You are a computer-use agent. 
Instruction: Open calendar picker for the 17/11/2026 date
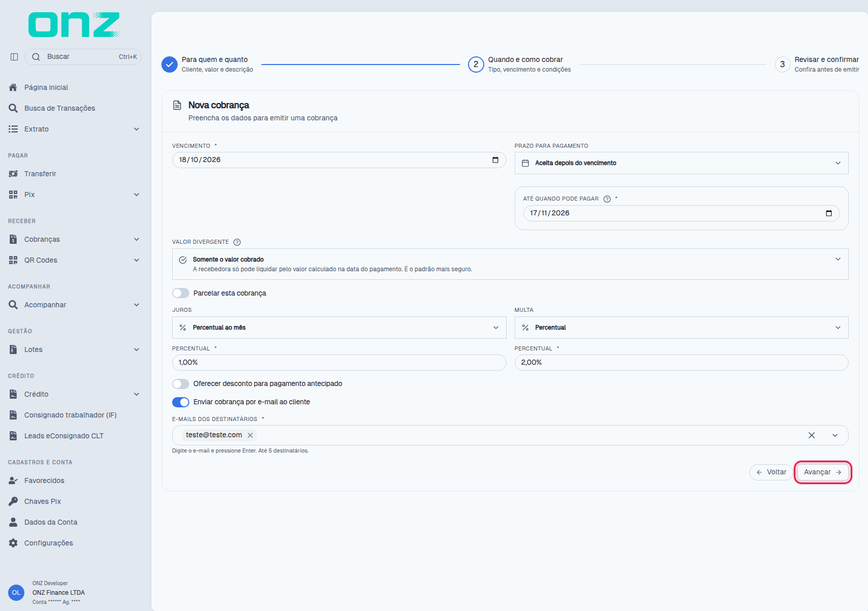coord(829,213)
